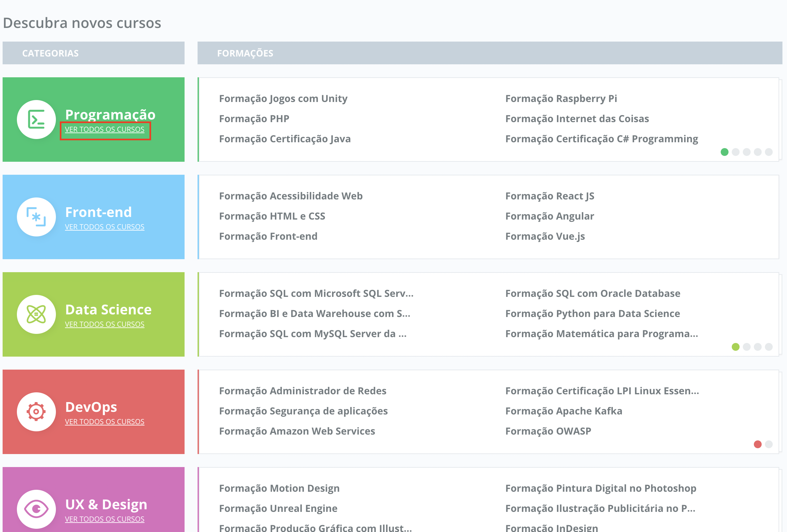Open Formação Python para Data Science
The image size is (787, 532).
tap(593, 314)
